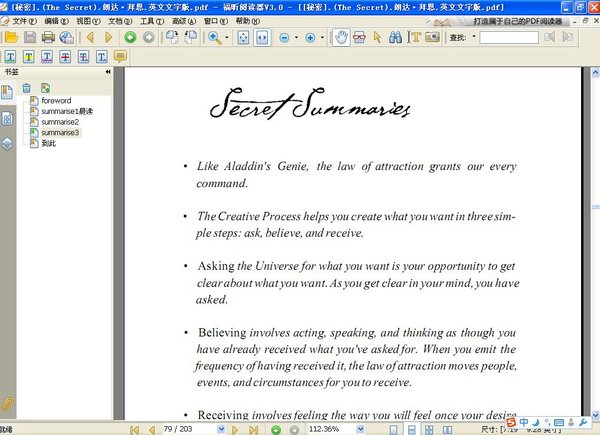Zoom in with the plus circle icon
Viewport: 600px width, 435px height.
pyautogui.click(x=310, y=37)
